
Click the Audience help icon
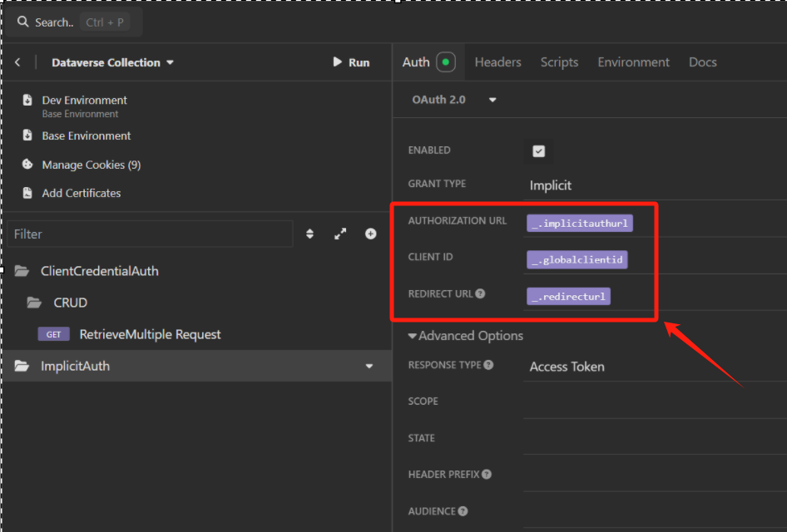click(463, 511)
